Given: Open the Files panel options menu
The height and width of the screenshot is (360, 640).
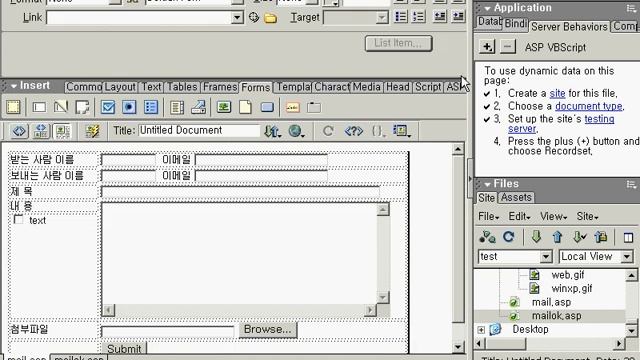Looking at the screenshot, I should tap(631, 184).
